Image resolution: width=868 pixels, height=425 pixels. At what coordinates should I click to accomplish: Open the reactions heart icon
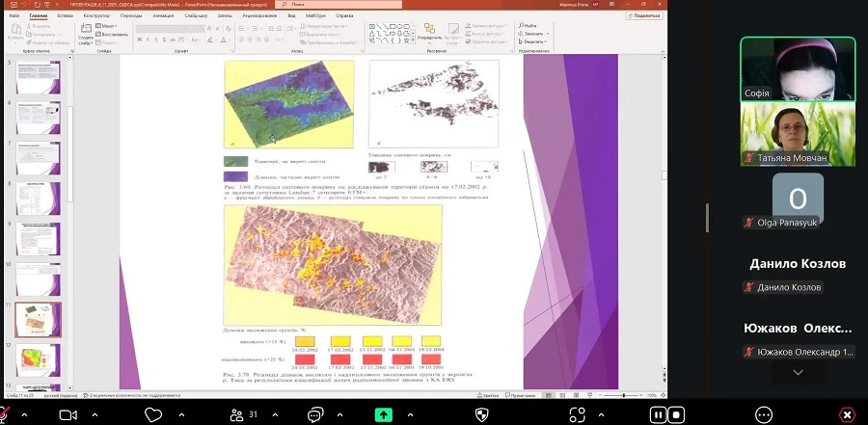pos(152,414)
